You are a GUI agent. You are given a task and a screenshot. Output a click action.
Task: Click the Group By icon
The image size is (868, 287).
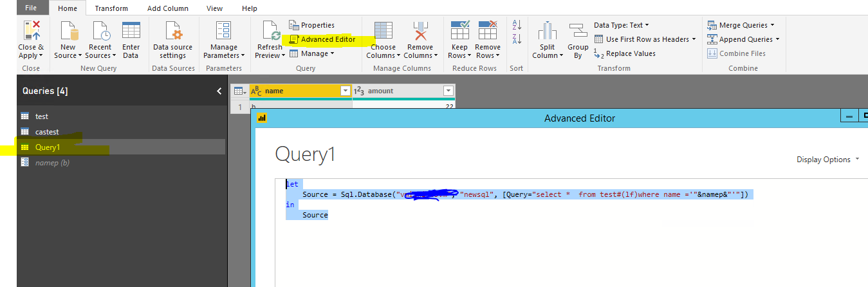577,30
